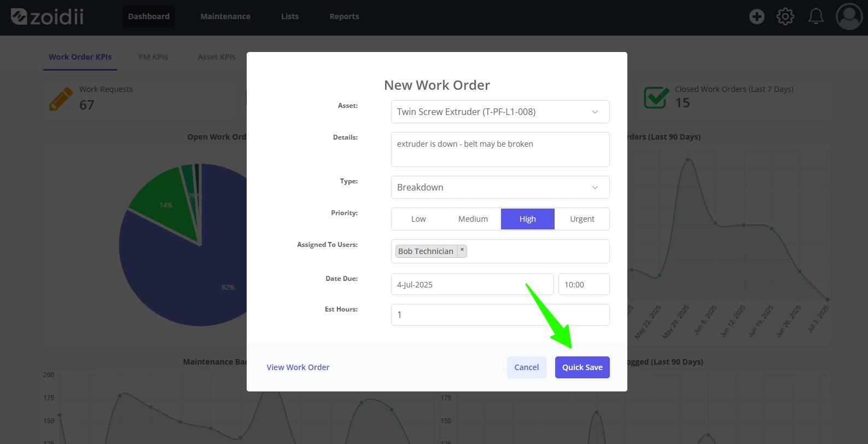
Task: Open the settings gear icon
Action: [x=785, y=16]
